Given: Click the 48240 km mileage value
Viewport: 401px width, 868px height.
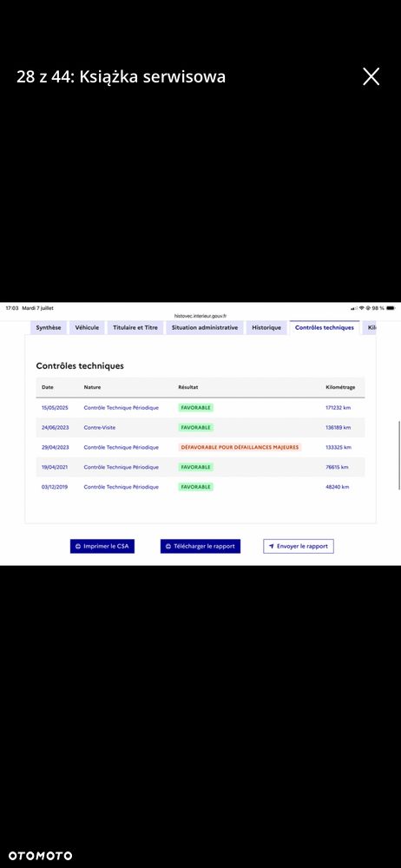Looking at the screenshot, I should 338,487.
